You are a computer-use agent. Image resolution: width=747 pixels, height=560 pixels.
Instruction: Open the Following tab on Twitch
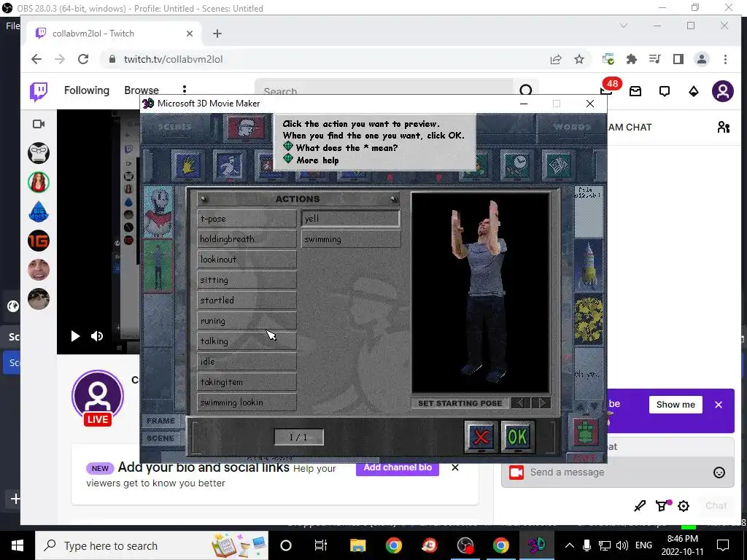(87, 90)
